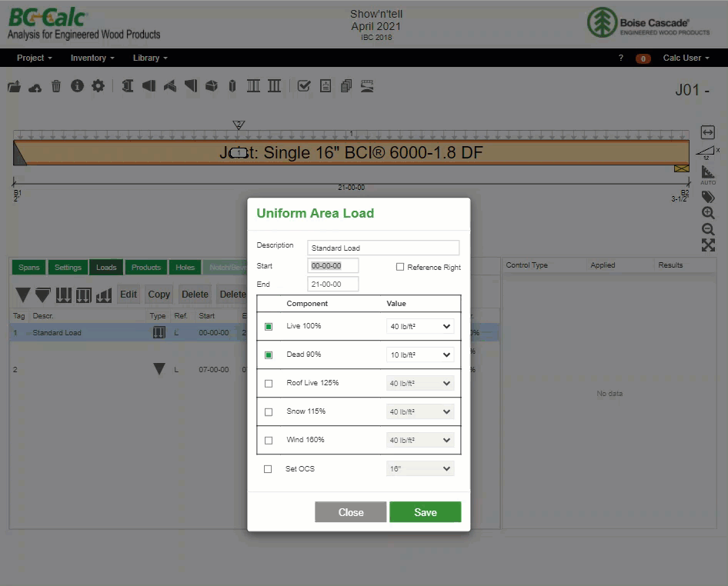Image resolution: width=728 pixels, height=586 pixels.
Task: Click the deflection diagram toolbar icon
Action: point(367,86)
